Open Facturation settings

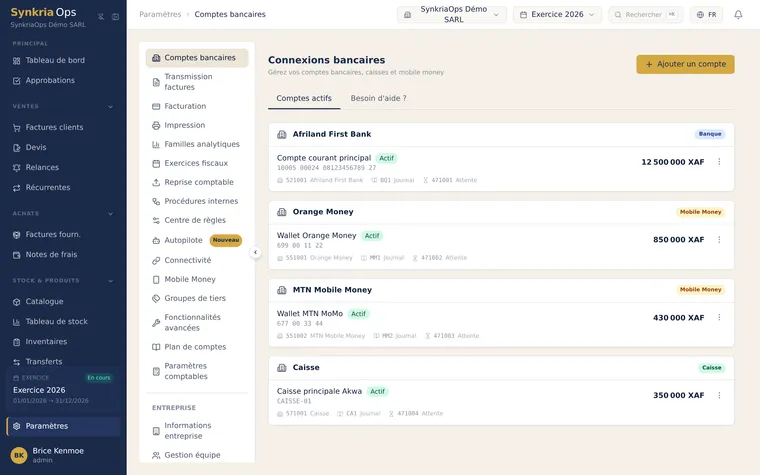pos(197,106)
